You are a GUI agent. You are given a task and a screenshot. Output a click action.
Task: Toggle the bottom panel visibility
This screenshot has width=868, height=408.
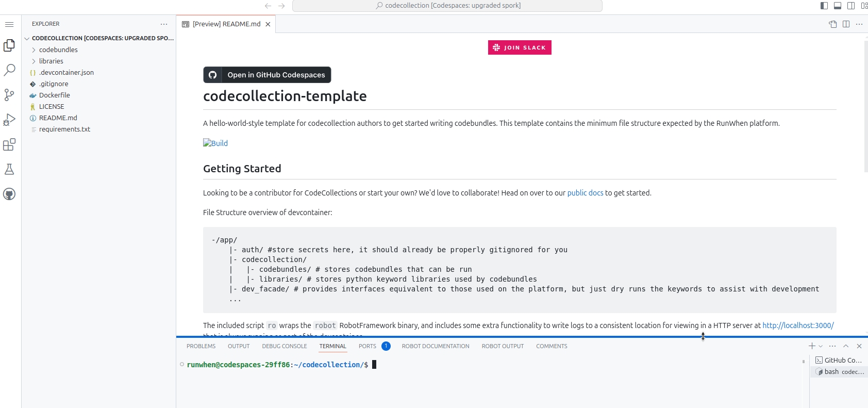[x=838, y=6]
